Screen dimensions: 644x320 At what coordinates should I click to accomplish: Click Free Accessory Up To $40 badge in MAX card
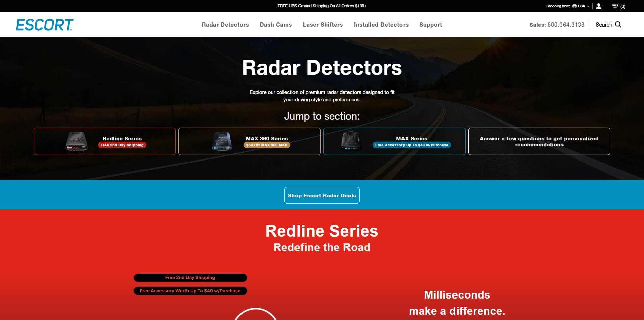[412, 145]
